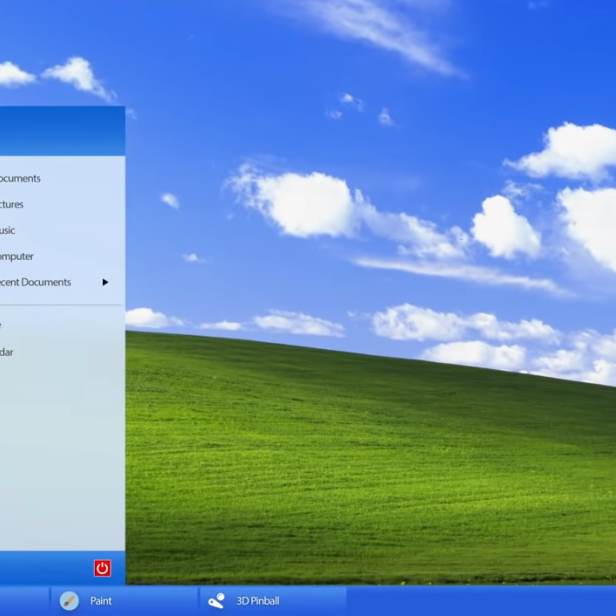Open Documents in the Start menu

tap(20, 178)
